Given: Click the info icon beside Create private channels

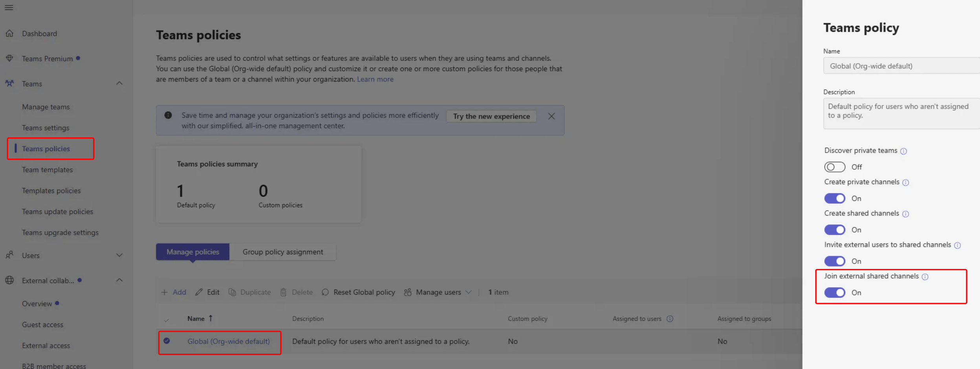Looking at the screenshot, I should 905,183.
